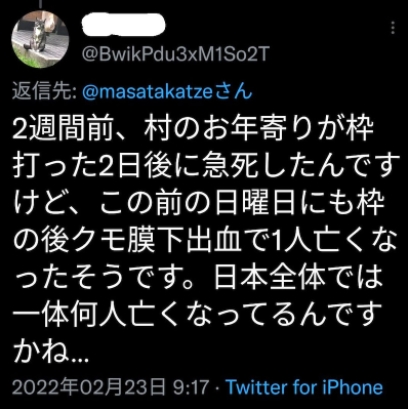Click the Twitter for iPhone source link
This screenshot has height=409, width=408.
click(x=305, y=387)
